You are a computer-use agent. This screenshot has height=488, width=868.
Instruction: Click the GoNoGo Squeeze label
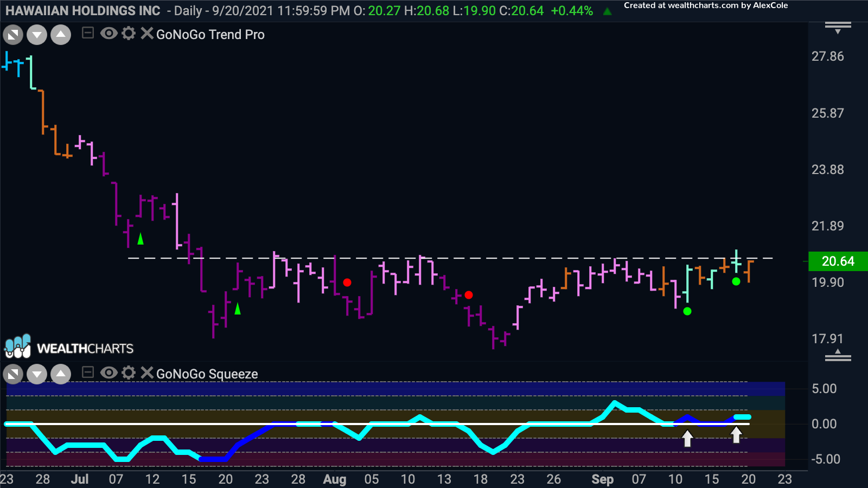coord(207,374)
